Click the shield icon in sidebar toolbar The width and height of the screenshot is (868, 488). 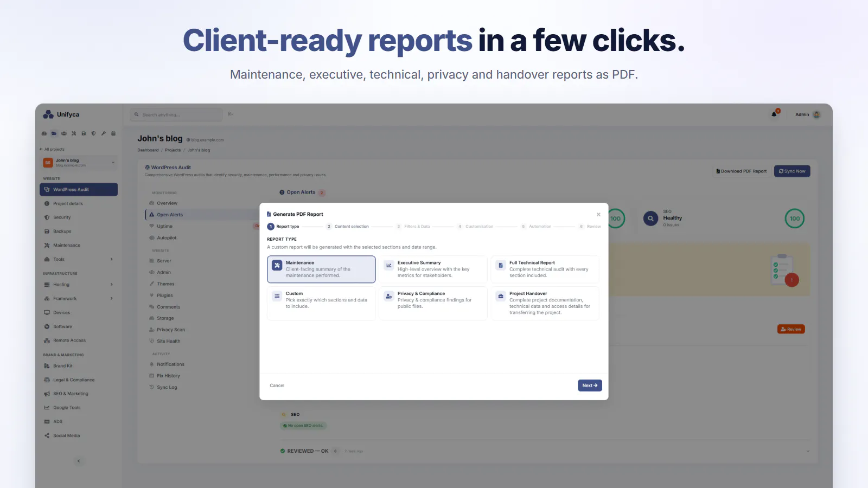coord(93,133)
